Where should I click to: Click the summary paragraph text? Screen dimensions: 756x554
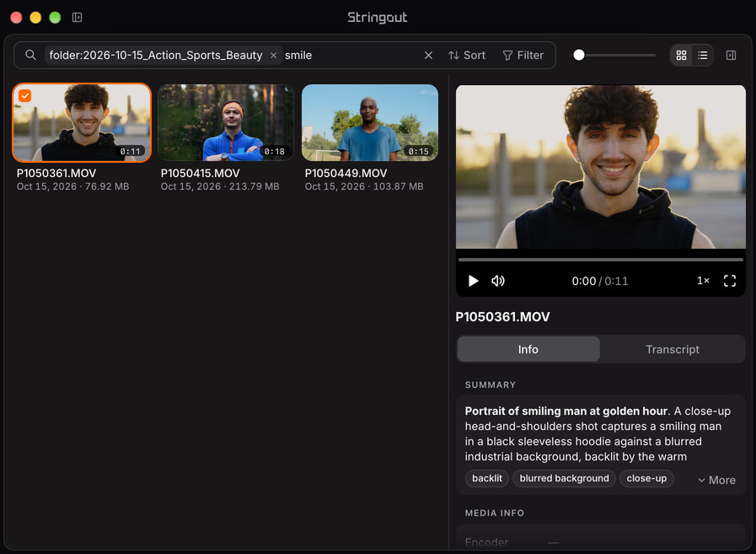598,433
